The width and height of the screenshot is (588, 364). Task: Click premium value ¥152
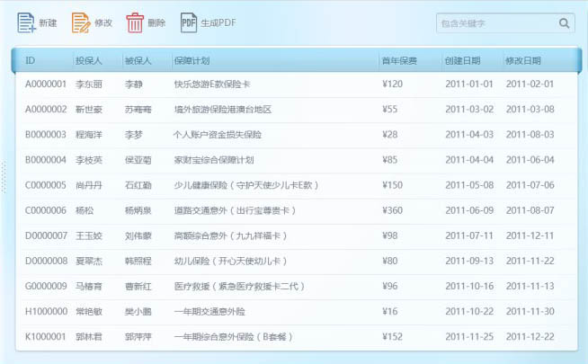pos(392,337)
